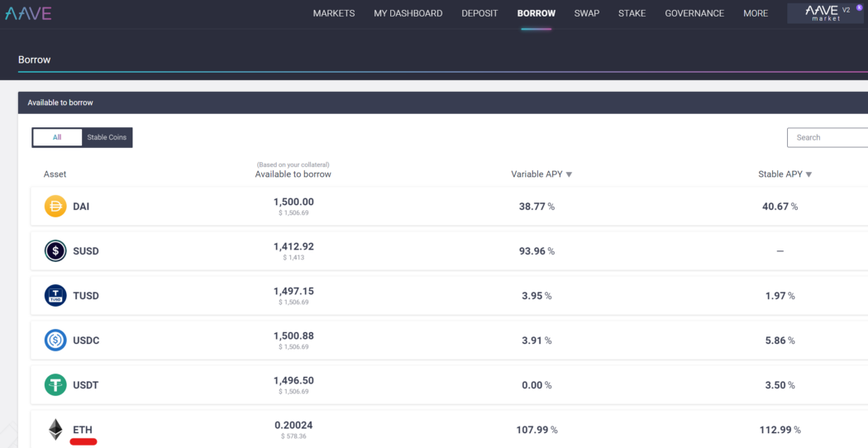Click USDC available amount 1,500.88
Image resolution: width=868 pixels, height=448 pixels.
tap(293, 336)
